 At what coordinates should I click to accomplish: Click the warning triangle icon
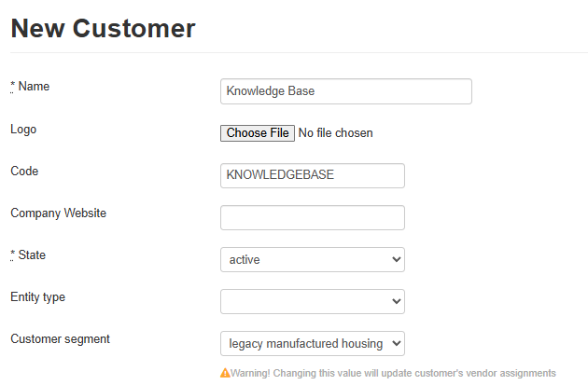(225, 373)
